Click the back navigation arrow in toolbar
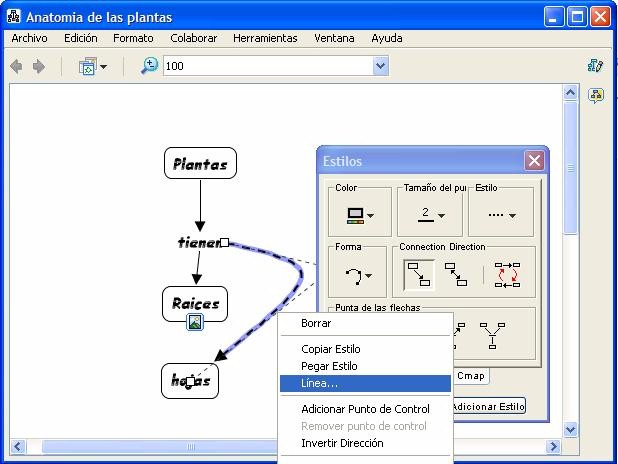 click(x=17, y=66)
